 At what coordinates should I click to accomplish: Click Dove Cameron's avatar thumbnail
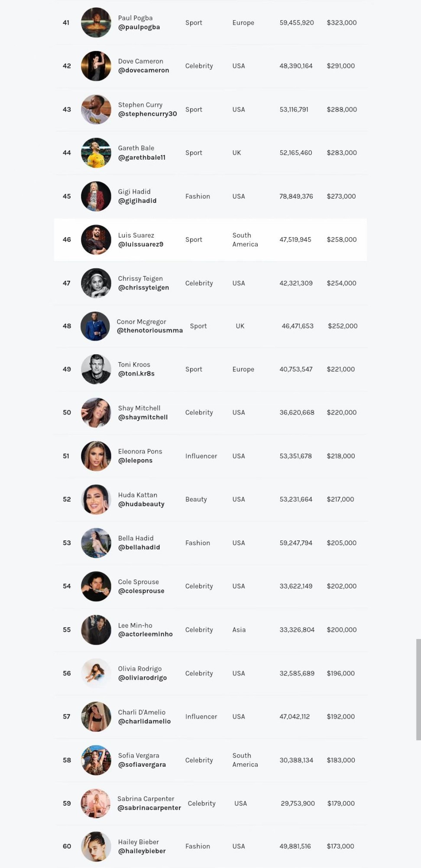click(96, 66)
